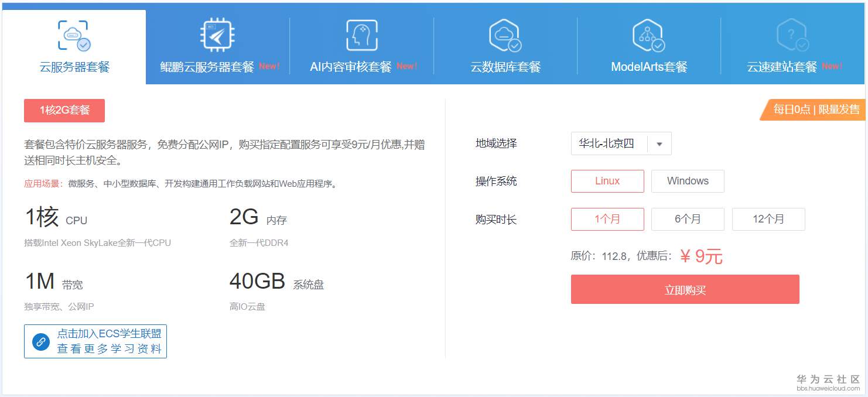Click the 40GB 系统盘 spec
The image size is (868, 397).
pos(276,282)
